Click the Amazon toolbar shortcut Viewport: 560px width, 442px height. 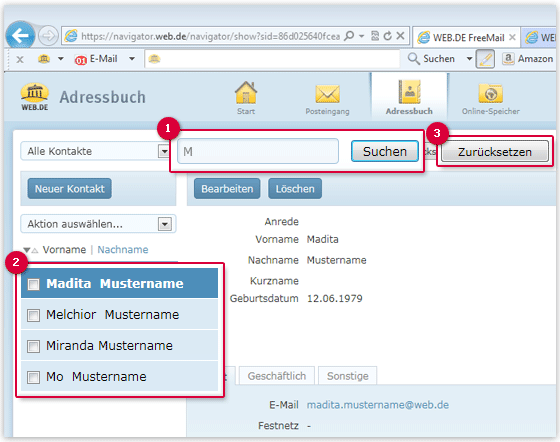[x=528, y=59]
